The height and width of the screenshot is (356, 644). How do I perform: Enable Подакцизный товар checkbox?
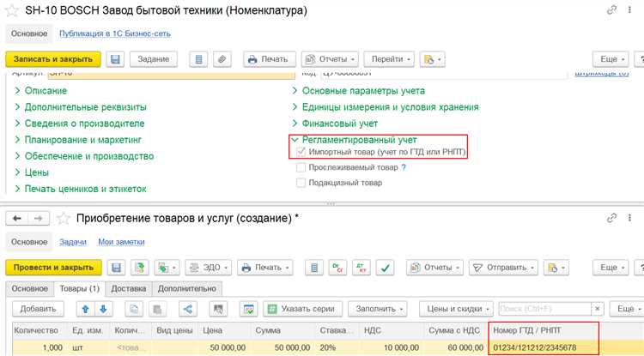(x=301, y=183)
